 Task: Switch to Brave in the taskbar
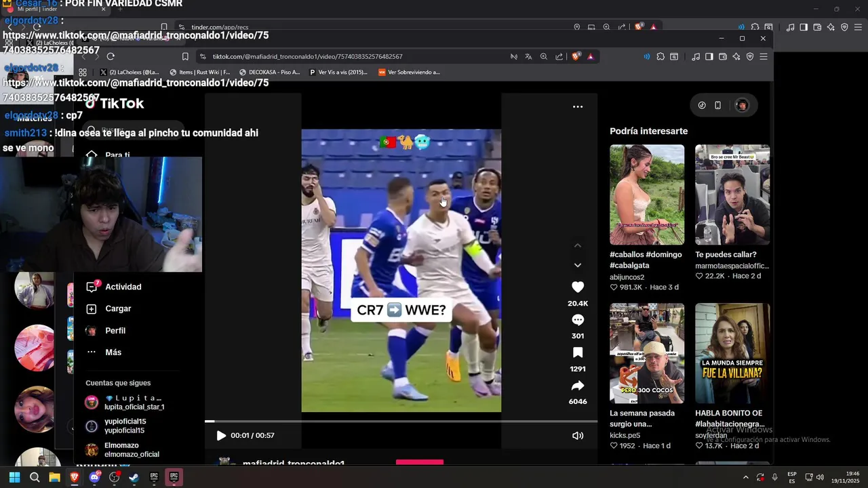(75, 477)
